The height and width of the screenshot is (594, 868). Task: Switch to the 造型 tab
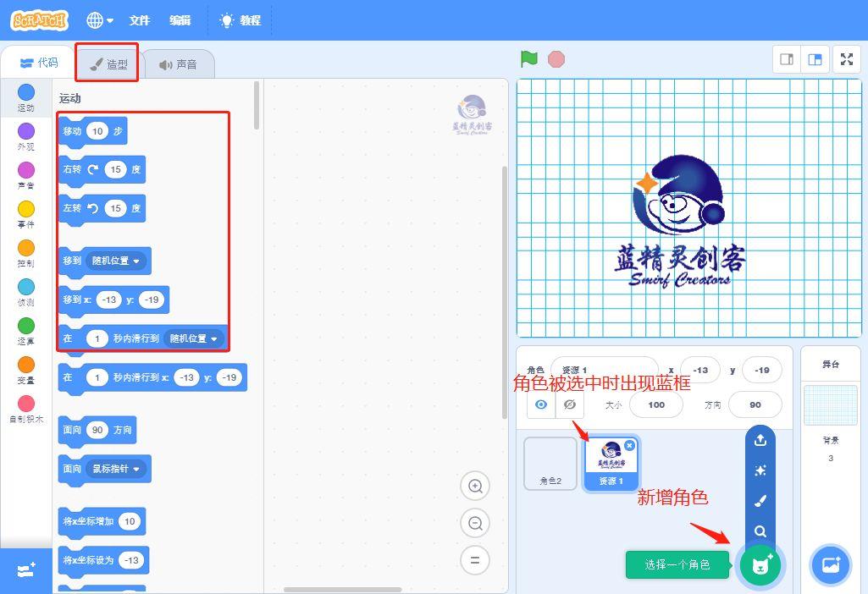coord(109,64)
